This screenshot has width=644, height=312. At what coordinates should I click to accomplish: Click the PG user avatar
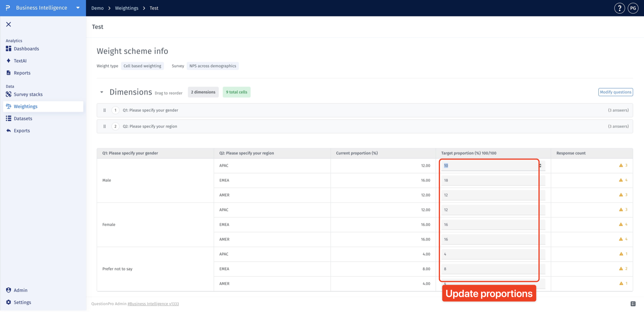tap(633, 8)
